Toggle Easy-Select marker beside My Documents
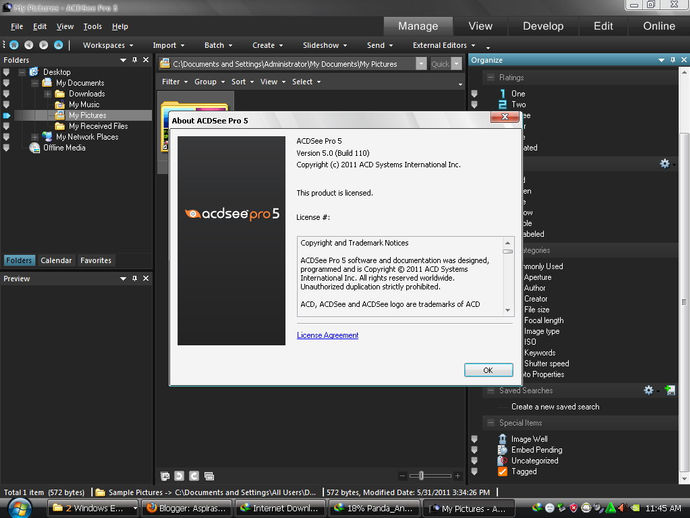The width and height of the screenshot is (690, 518). (6, 83)
